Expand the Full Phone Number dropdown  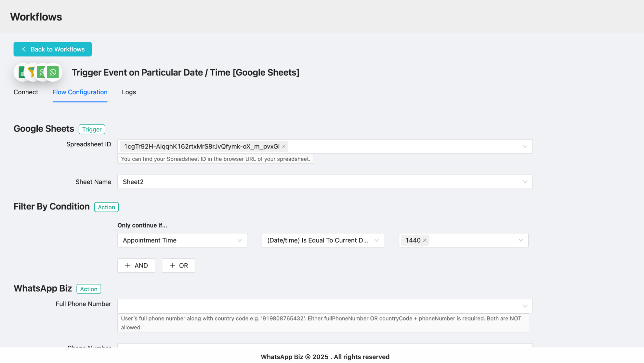pyautogui.click(x=525, y=306)
